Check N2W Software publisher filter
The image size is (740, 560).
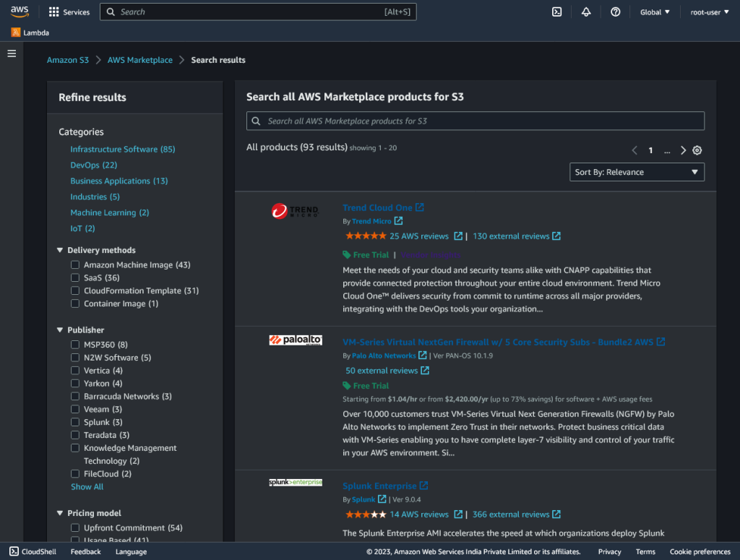tap(75, 358)
